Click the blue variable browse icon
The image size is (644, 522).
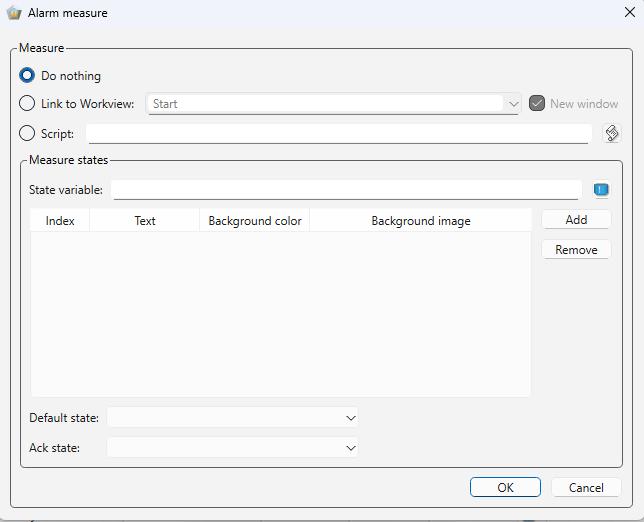coord(601,190)
